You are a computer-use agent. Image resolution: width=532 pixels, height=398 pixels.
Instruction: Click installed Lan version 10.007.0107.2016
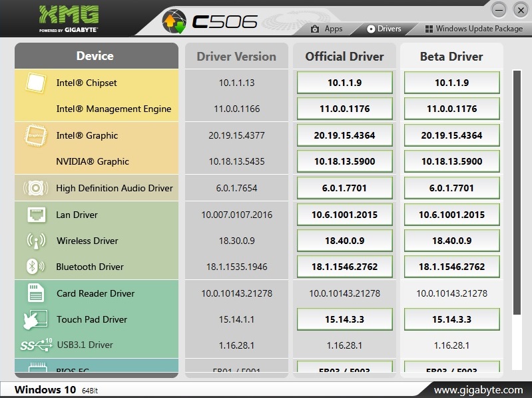coord(236,215)
